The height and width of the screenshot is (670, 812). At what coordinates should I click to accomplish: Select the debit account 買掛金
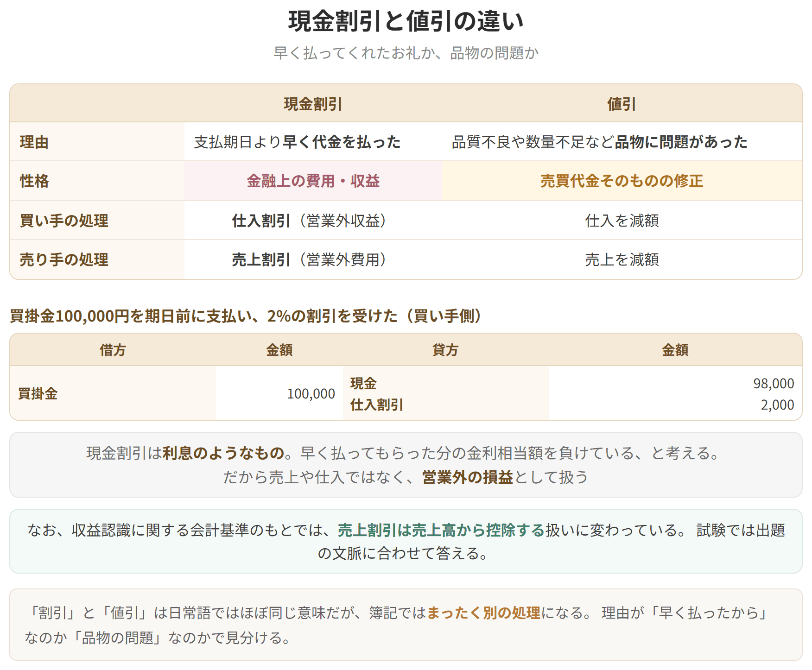38,394
